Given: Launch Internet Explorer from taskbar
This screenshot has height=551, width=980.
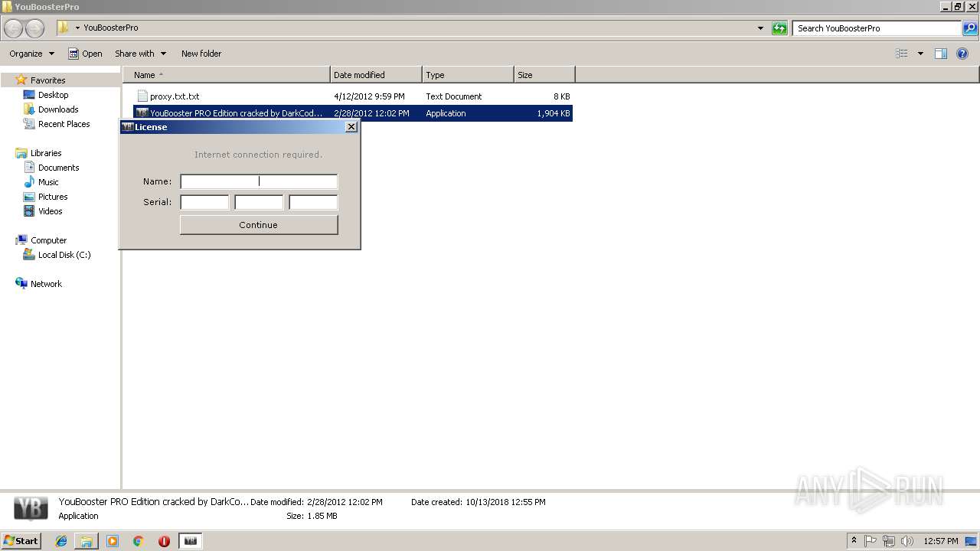Looking at the screenshot, I should (61, 541).
